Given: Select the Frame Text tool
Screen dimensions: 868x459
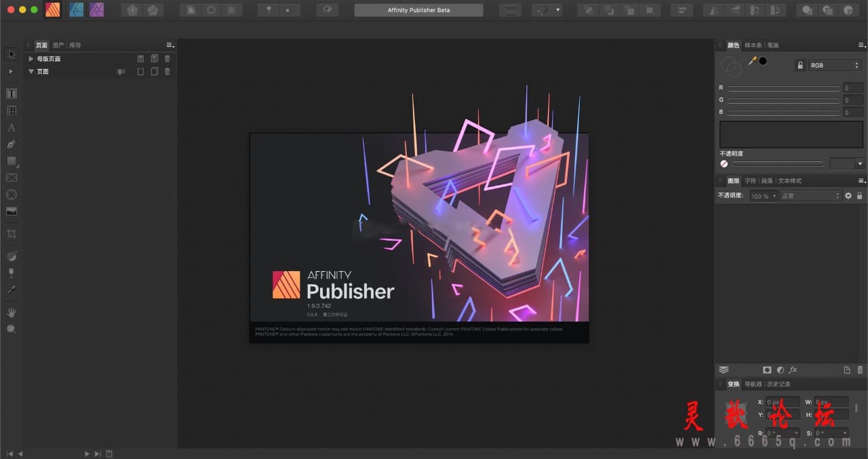Looking at the screenshot, I should [x=12, y=94].
